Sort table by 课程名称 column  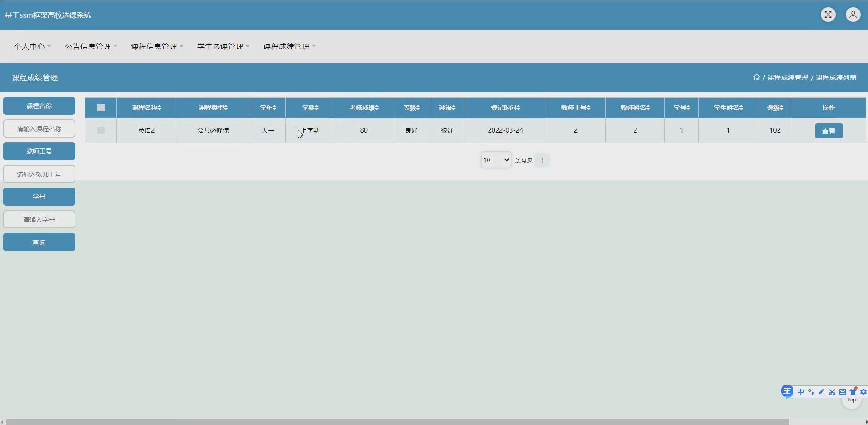(x=146, y=108)
